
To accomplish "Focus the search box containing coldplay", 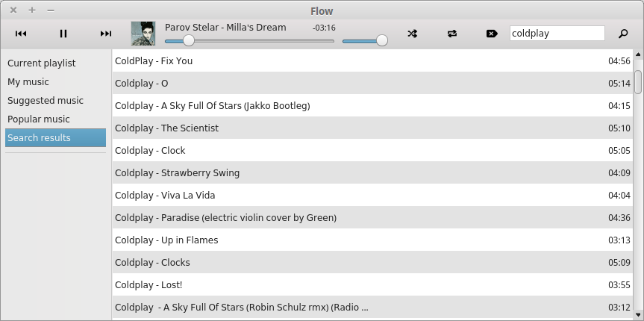I will point(557,34).
